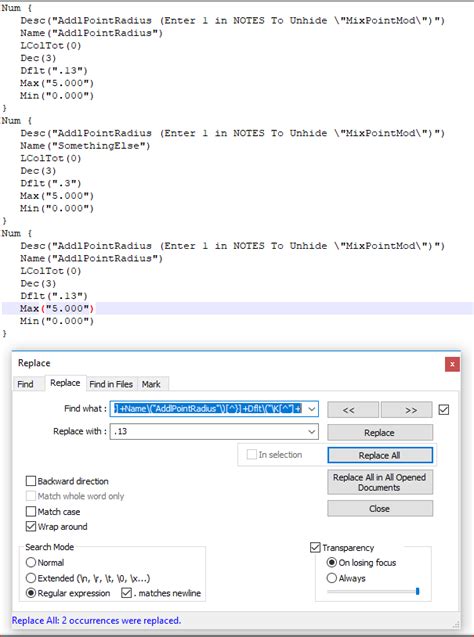Select Always transparency option

(x=346, y=578)
